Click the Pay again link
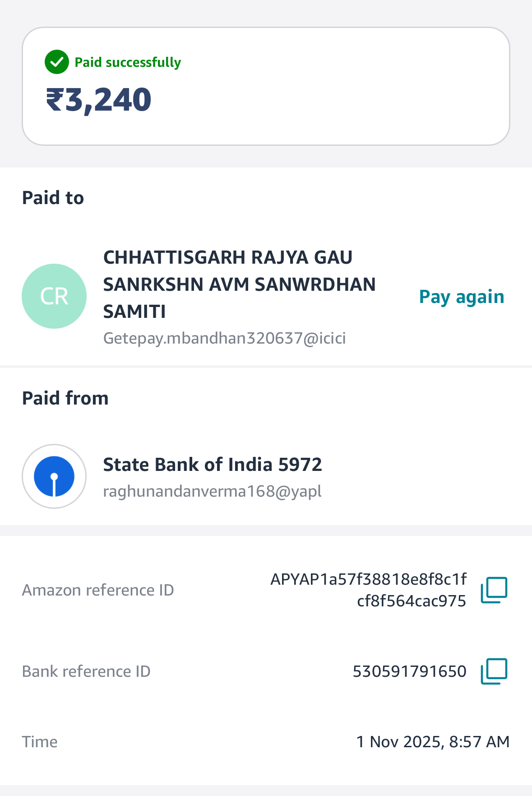The image size is (532, 796). tap(461, 297)
